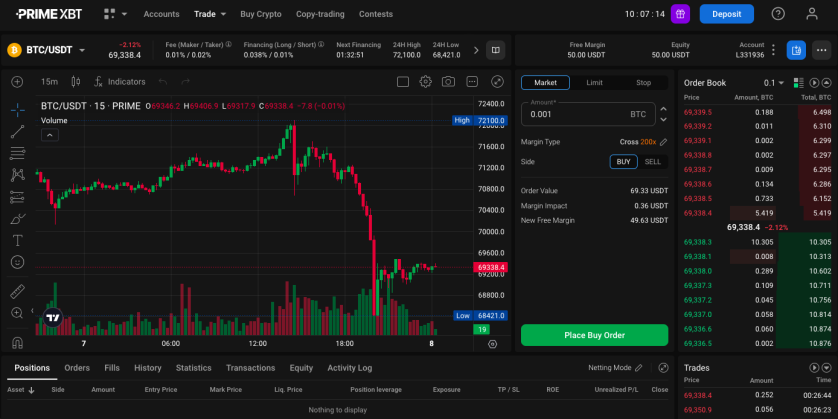Viewport: 838px width, 419px height.
Task: Select the text annotation tool
Action: pyautogui.click(x=18, y=240)
